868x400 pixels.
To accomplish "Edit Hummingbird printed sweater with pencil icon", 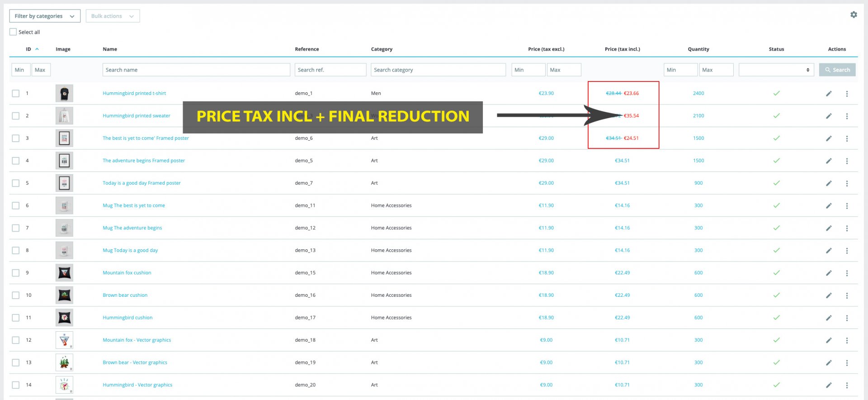I will (829, 116).
